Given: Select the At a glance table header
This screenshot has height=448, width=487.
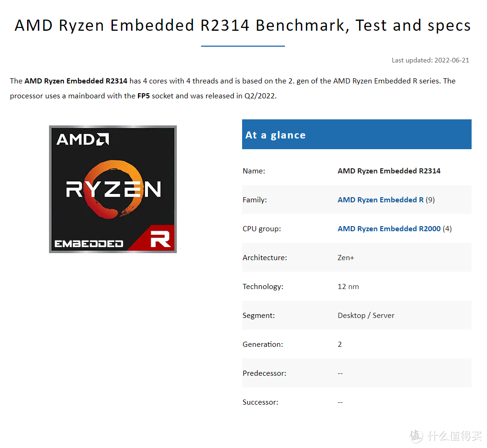Looking at the screenshot, I should [x=356, y=135].
